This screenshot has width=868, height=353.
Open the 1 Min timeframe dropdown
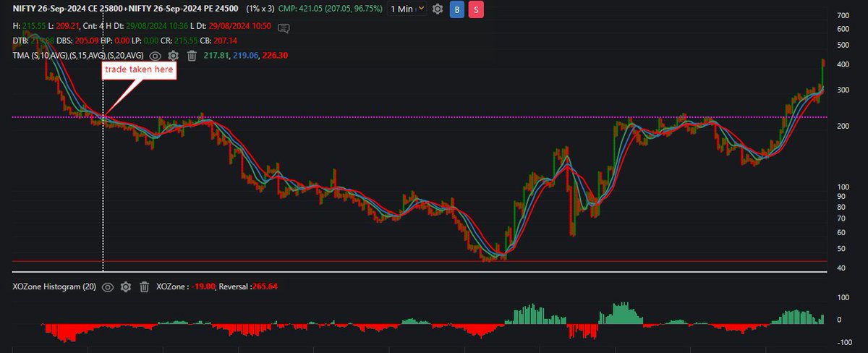(x=407, y=9)
